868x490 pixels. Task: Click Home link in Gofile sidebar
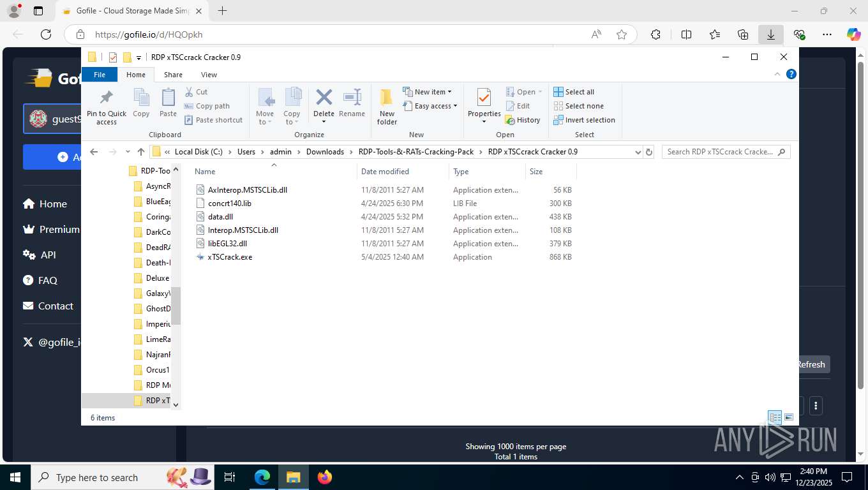[x=45, y=204]
